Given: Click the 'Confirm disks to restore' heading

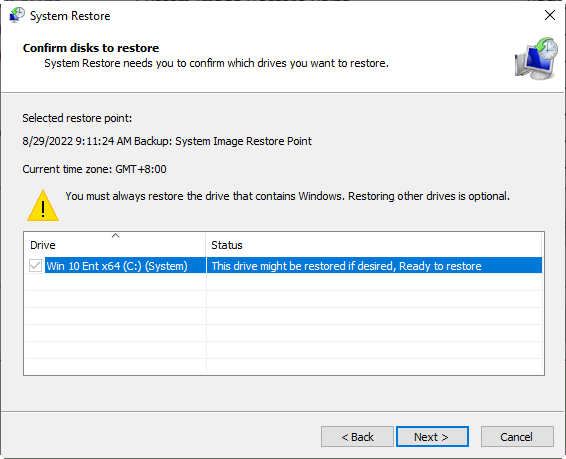Looking at the screenshot, I should click(x=91, y=48).
